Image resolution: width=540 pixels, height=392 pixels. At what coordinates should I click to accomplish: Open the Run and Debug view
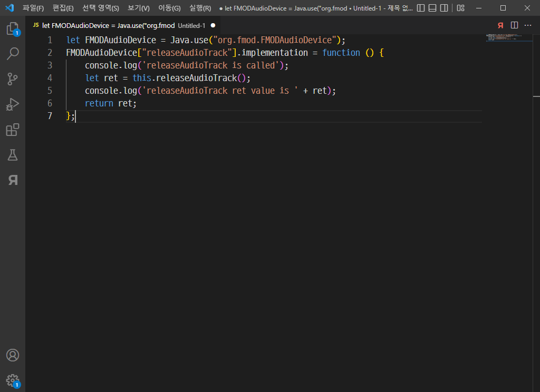click(12, 104)
